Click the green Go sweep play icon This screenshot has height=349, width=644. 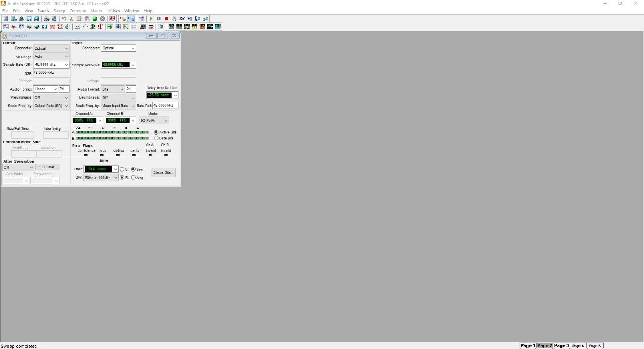click(151, 19)
